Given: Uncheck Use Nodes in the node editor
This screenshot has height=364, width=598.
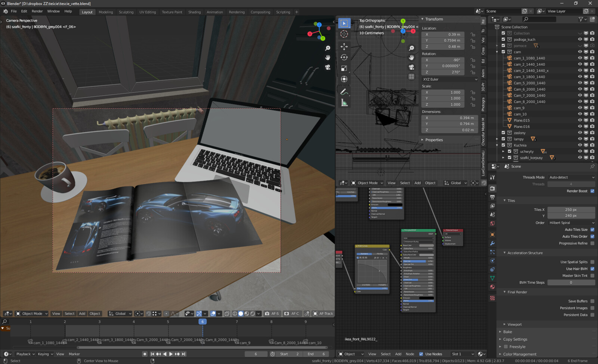Looking at the screenshot, I should click(421, 354).
